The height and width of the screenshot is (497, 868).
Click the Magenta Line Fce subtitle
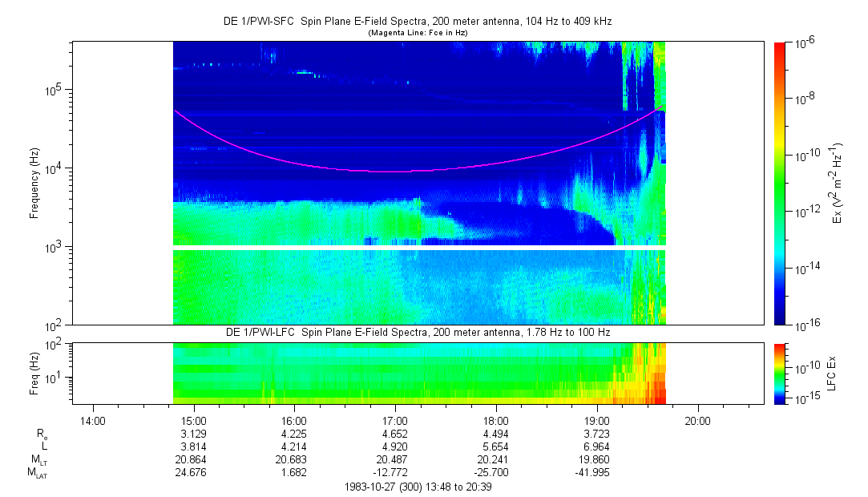click(418, 33)
